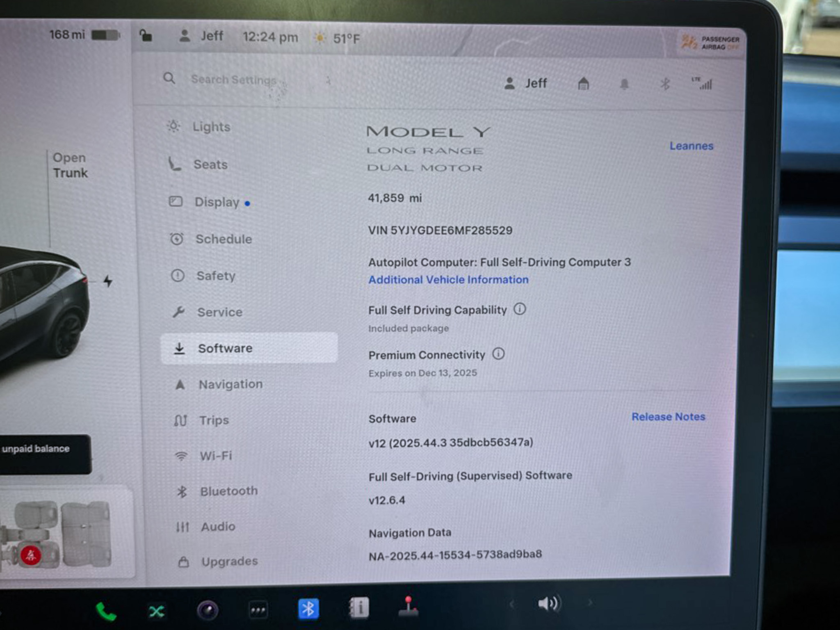Viewport: 840px width, 630px height.
Task: Open the dashcam camera app
Action: (x=208, y=611)
